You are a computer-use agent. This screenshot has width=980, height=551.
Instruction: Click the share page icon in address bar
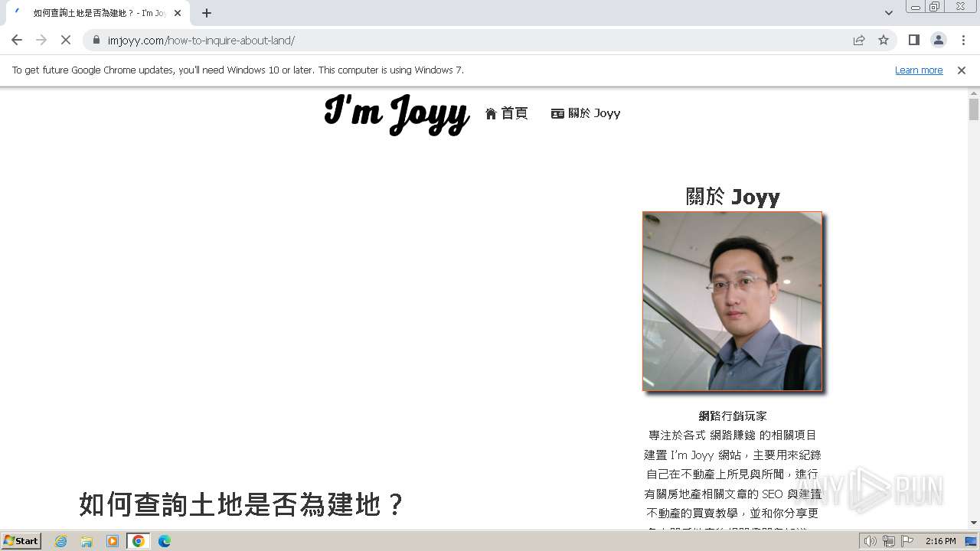click(859, 40)
